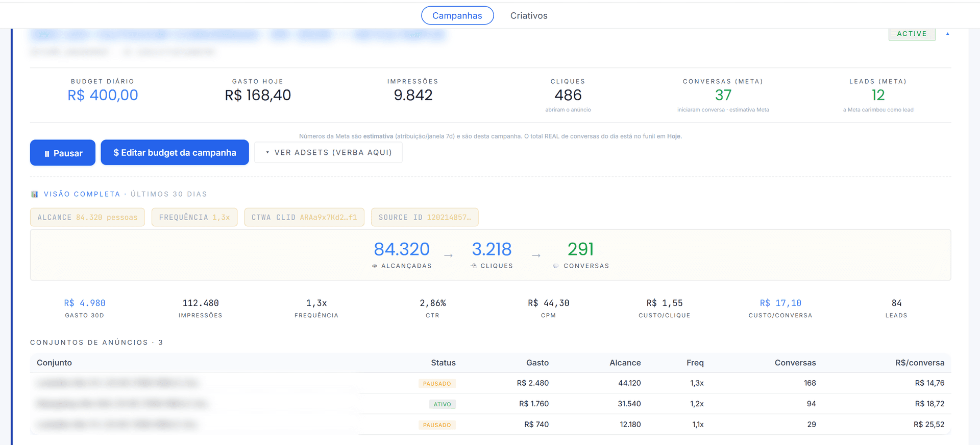This screenshot has width=980, height=445.
Task: Click the budget diário value R$ 400,00
Action: pyautogui.click(x=103, y=95)
